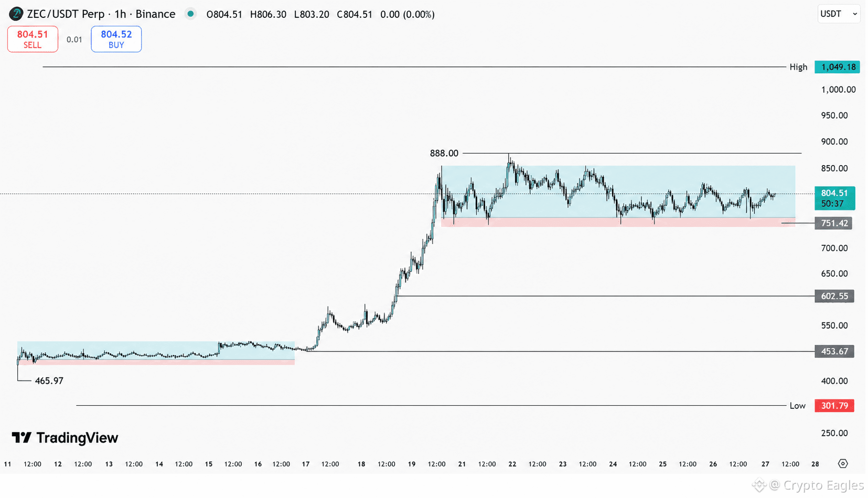Viewport: 868px width, 498px height.
Task: Click 900.00 on the price axis
Action: click(x=834, y=142)
